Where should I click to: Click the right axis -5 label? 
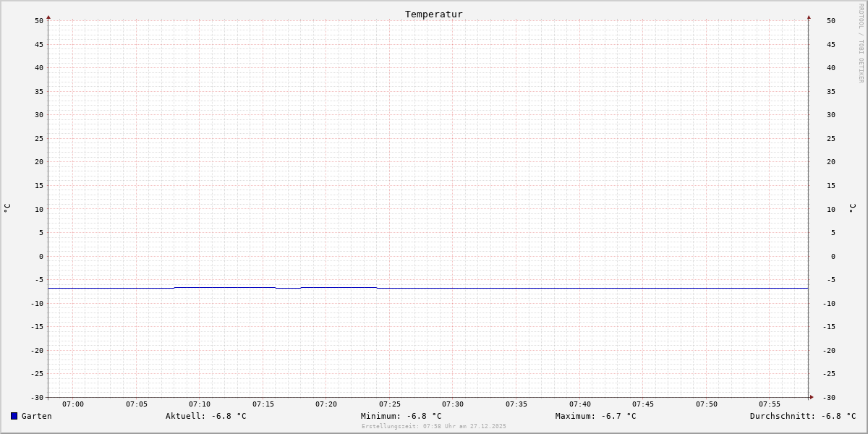tap(831, 279)
